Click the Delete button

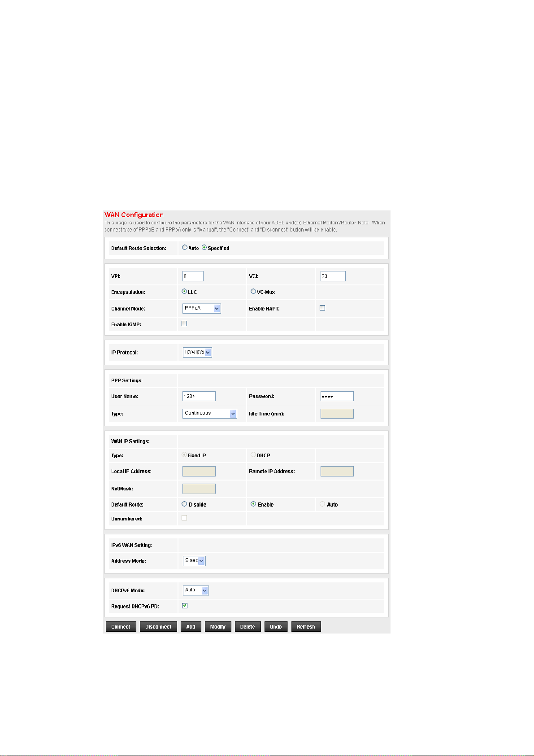coord(247,627)
